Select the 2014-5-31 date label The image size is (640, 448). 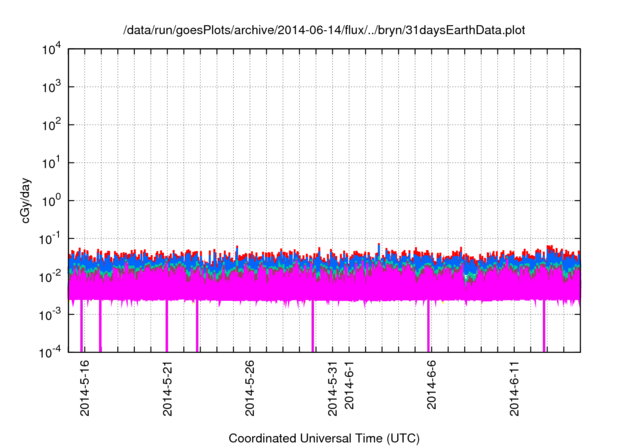coord(333,388)
